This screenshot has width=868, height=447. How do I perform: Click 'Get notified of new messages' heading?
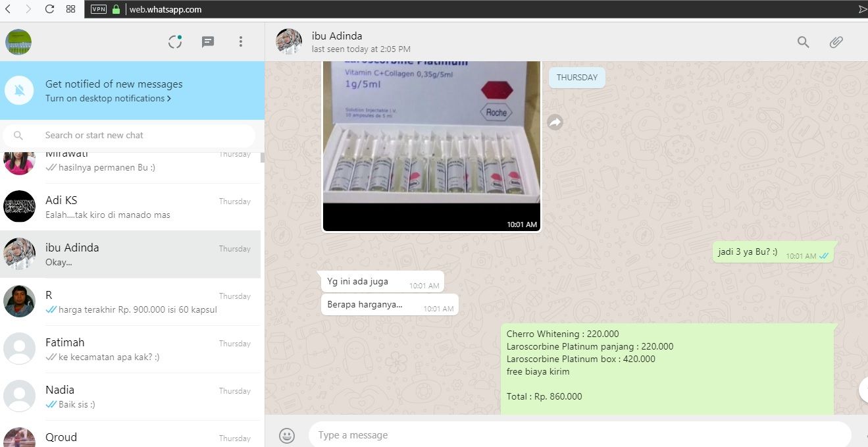tap(114, 84)
